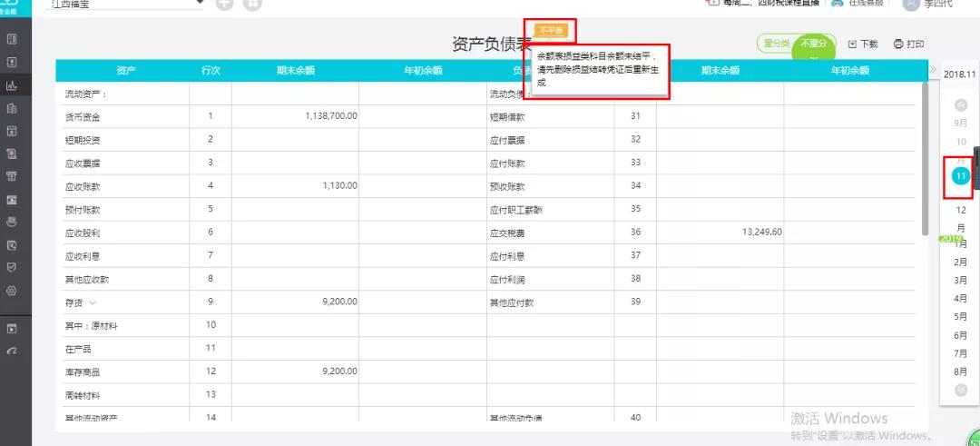This screenshot has height=446, width=980.
Task: Click the 应交税费 row label
Action: pos(507,233)
